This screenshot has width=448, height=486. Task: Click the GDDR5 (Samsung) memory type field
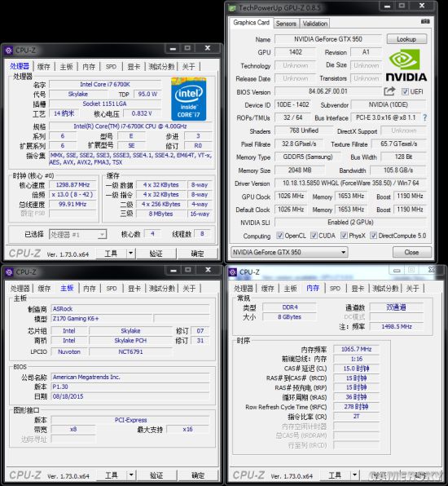point(308,157)
